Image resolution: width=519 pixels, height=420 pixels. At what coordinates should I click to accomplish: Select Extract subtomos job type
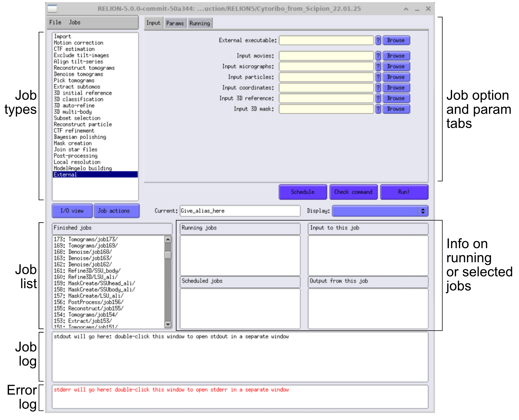click(x=95, y=87)
